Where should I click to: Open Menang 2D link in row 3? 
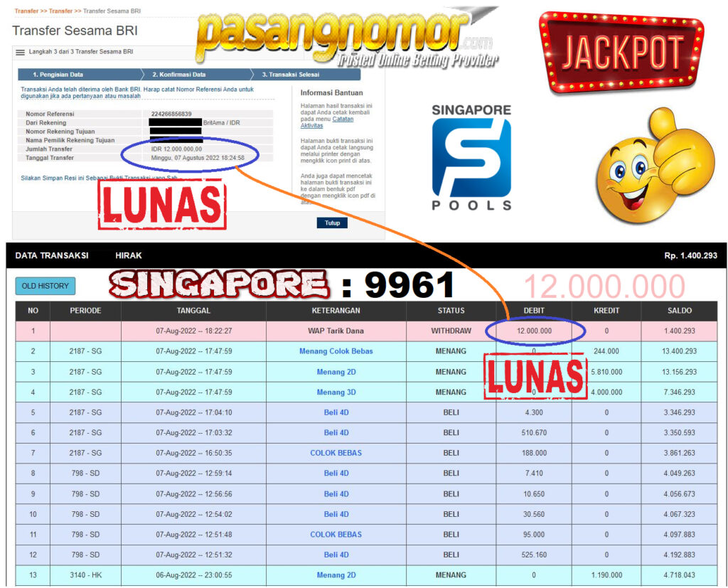point(336,372)
